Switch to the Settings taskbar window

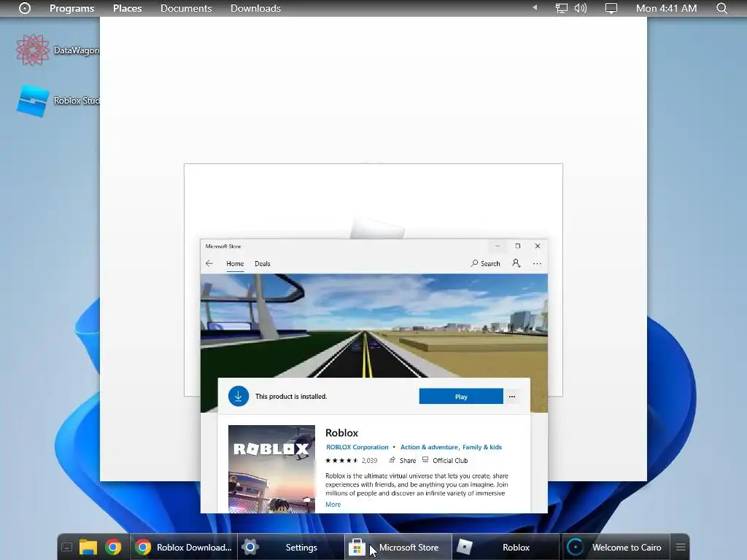click(x=290, y=547)
